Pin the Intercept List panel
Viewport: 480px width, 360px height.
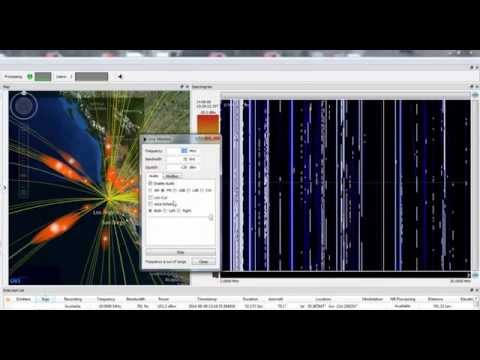point(471,290)
